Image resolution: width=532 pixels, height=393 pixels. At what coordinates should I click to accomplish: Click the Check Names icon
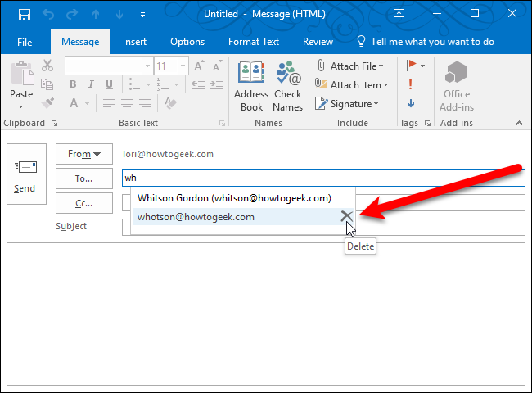288,88
